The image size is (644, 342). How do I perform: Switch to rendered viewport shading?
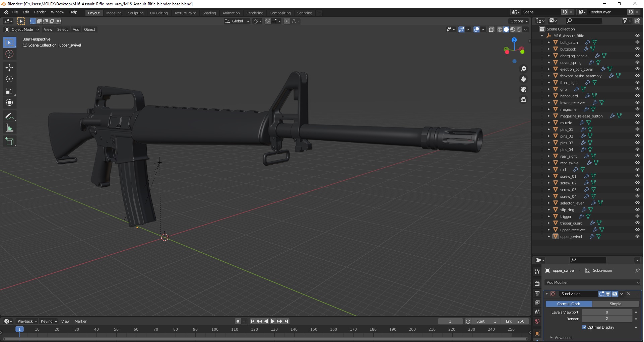coord(519,29)
